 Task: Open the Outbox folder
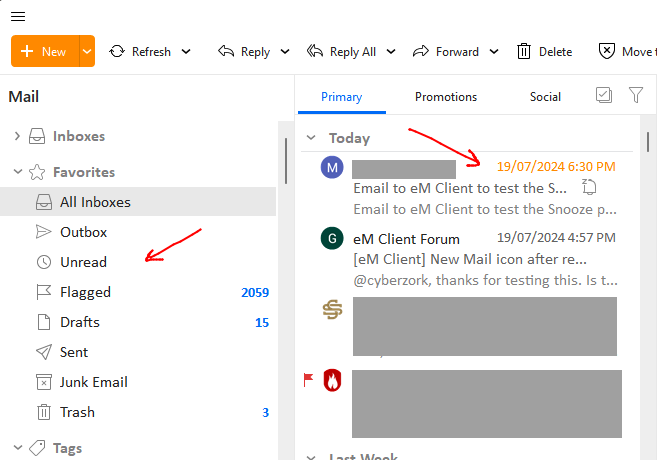point(138,232)
